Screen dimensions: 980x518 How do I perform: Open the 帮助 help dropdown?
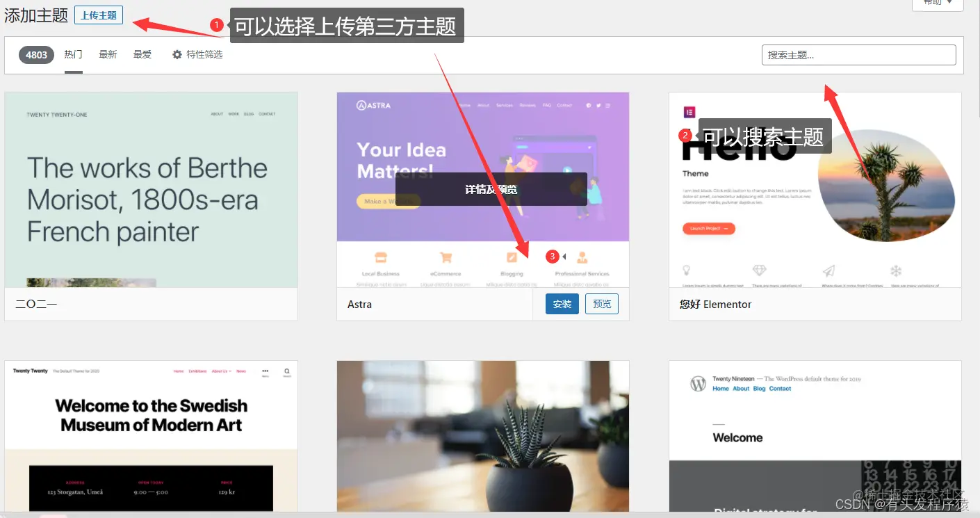pos(937,3)
